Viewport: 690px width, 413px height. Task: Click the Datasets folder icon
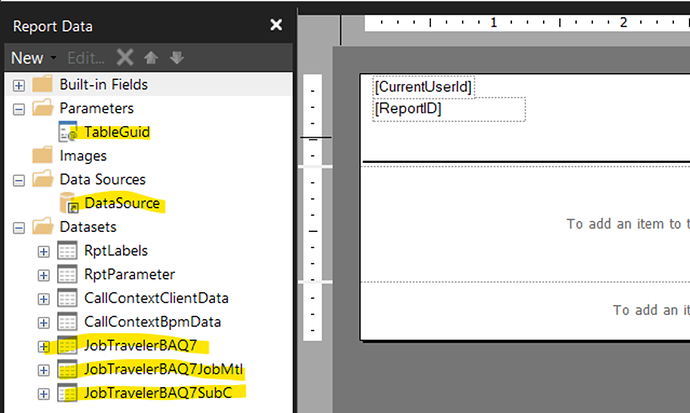pyautogui.click(x=42, y=226)
